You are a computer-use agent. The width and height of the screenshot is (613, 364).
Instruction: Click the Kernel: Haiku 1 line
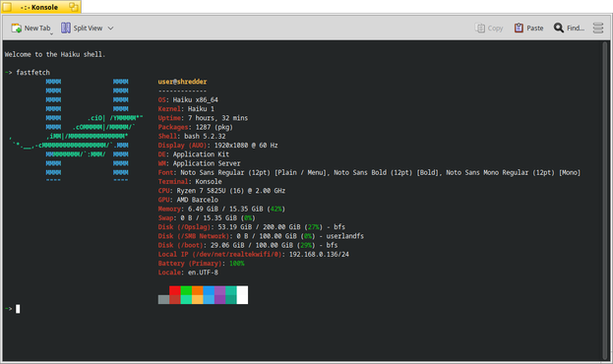coord(186,108)
